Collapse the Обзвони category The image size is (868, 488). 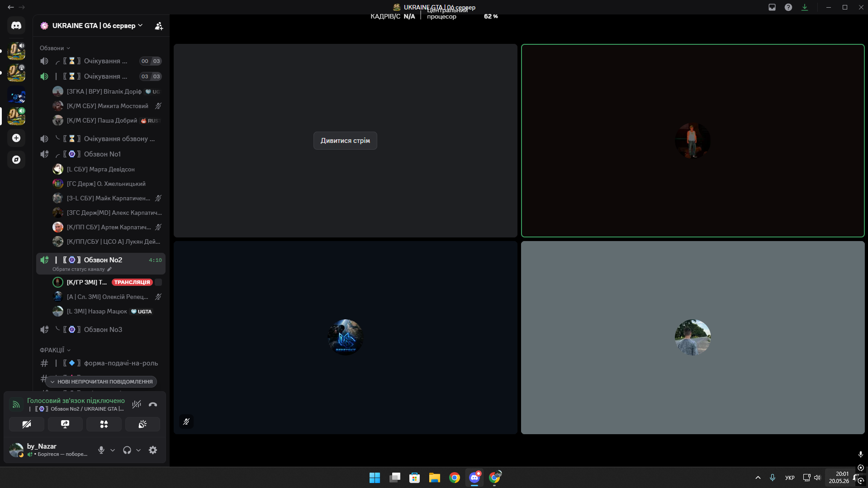pos(55,48)
